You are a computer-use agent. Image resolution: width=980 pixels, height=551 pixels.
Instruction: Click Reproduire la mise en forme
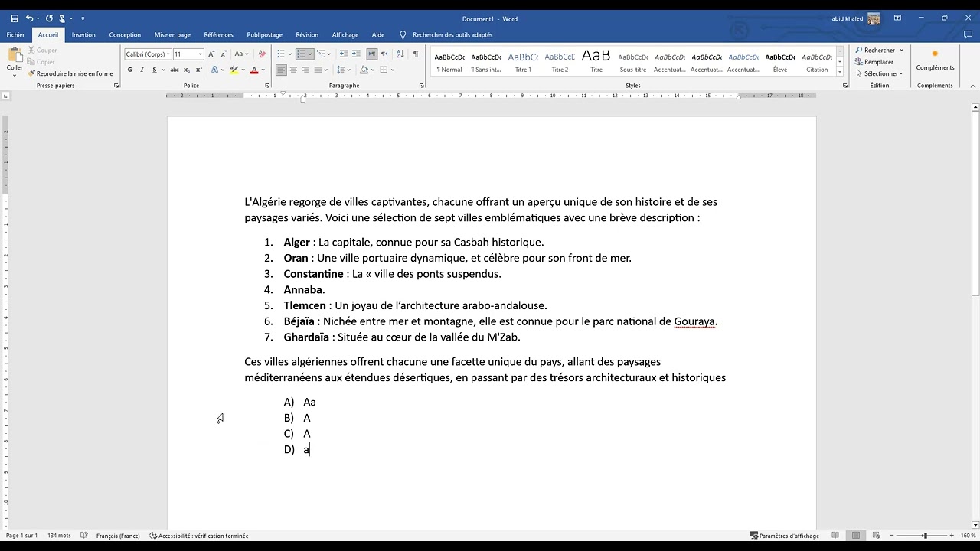coord(70,73)
